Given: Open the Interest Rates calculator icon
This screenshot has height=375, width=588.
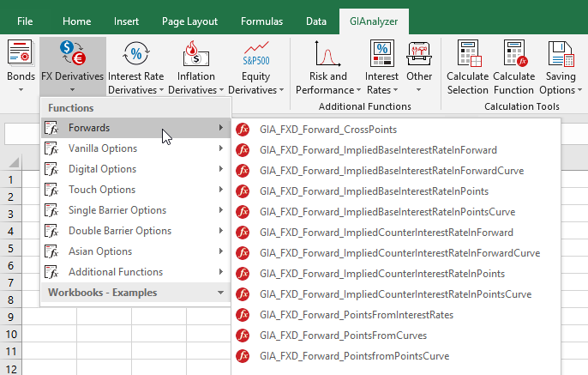Looking at the screenshot, I should click(x=381, y=54).
